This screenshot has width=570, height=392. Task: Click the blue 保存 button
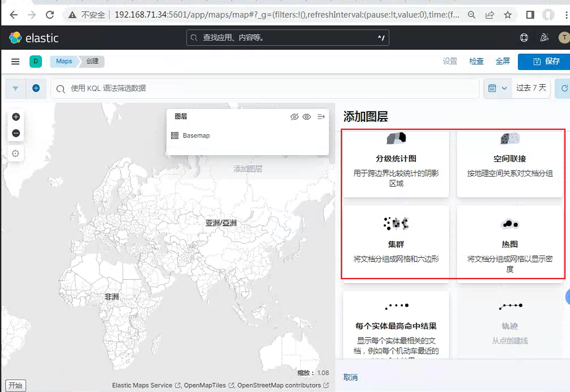point(544,62)
